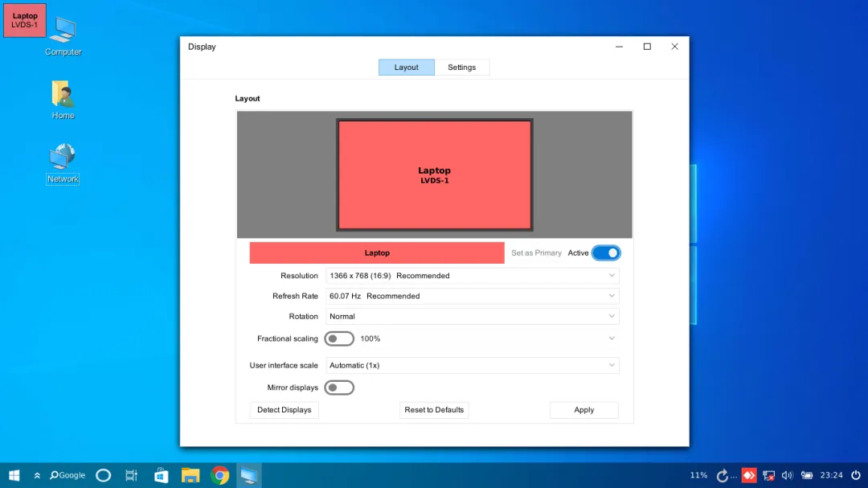Enable the Fractional scaling switch
868x488 pixels.
(339, 338)
